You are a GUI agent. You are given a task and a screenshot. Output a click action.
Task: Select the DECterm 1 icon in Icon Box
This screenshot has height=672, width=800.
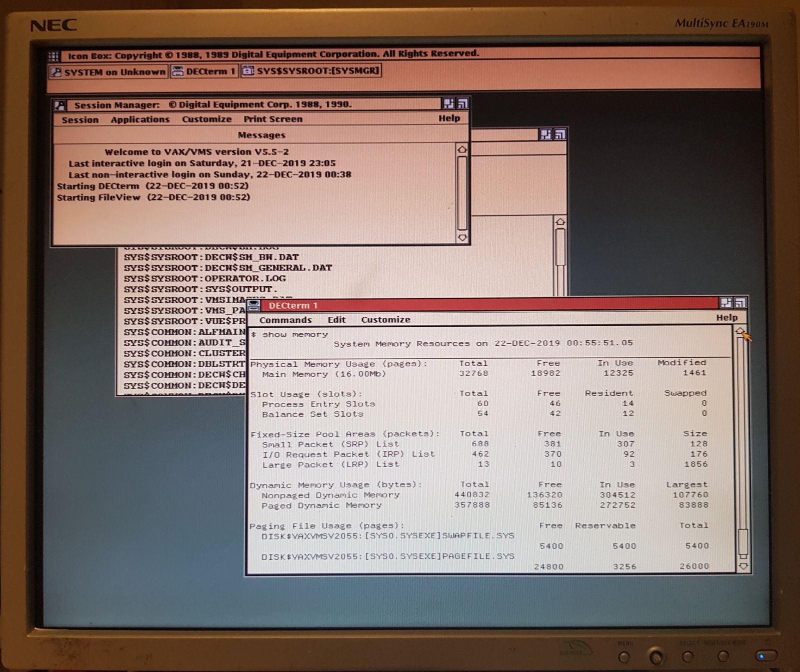pyautogui.click(x=204, y=71)
